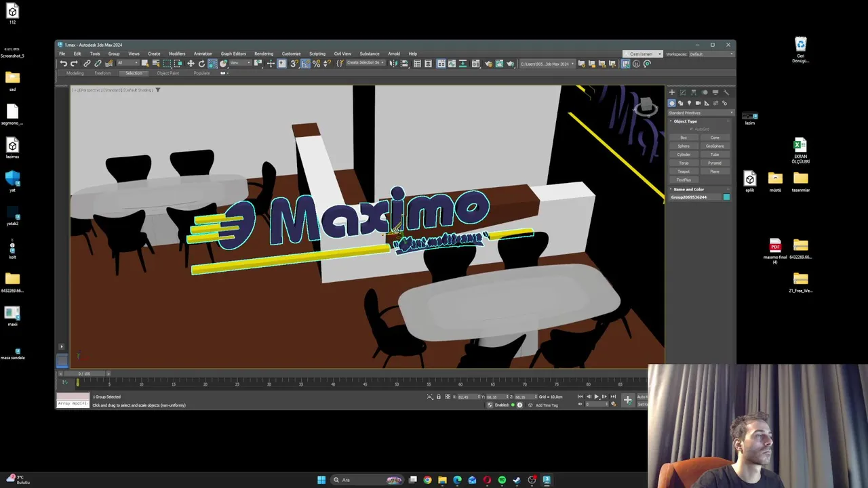
Task: Click the TextPlus object button
Action: coord(684,180)
